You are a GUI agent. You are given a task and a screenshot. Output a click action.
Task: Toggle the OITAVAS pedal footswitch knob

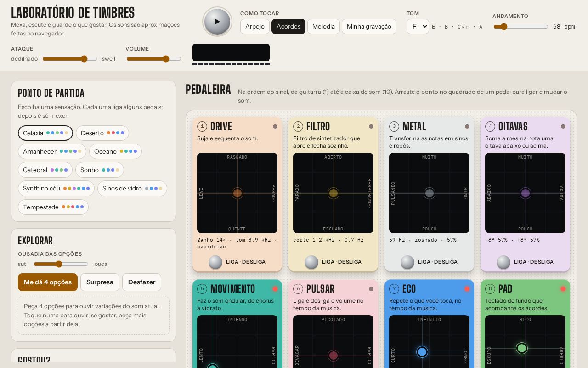tap(503, 262)
